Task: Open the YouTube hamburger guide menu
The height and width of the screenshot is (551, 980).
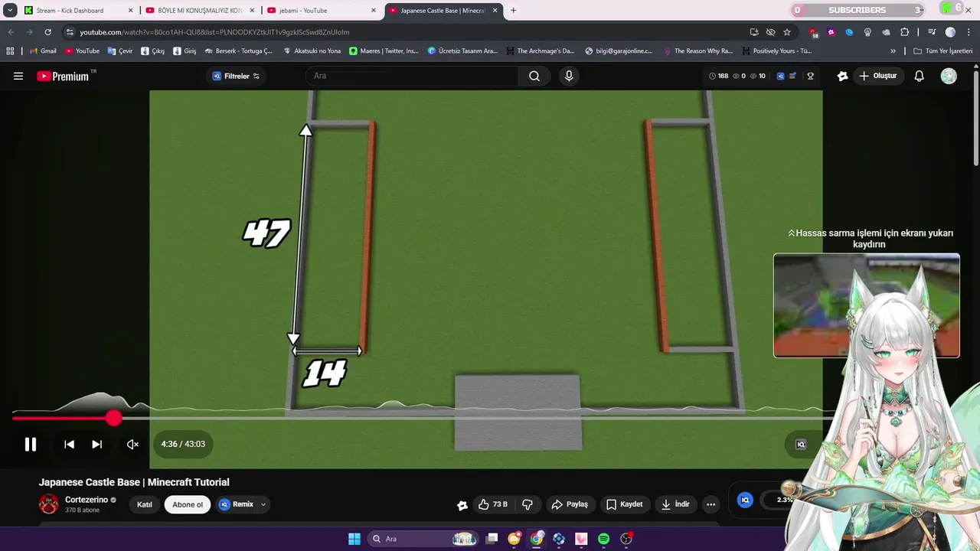Action: tap(18, 76)
